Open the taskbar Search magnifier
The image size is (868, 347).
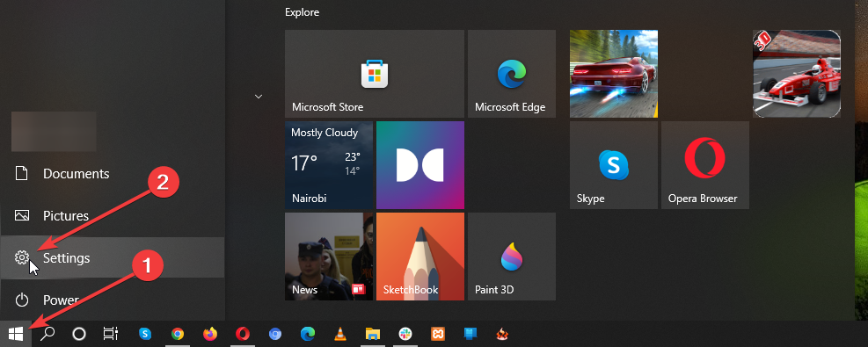pos(47,333)
